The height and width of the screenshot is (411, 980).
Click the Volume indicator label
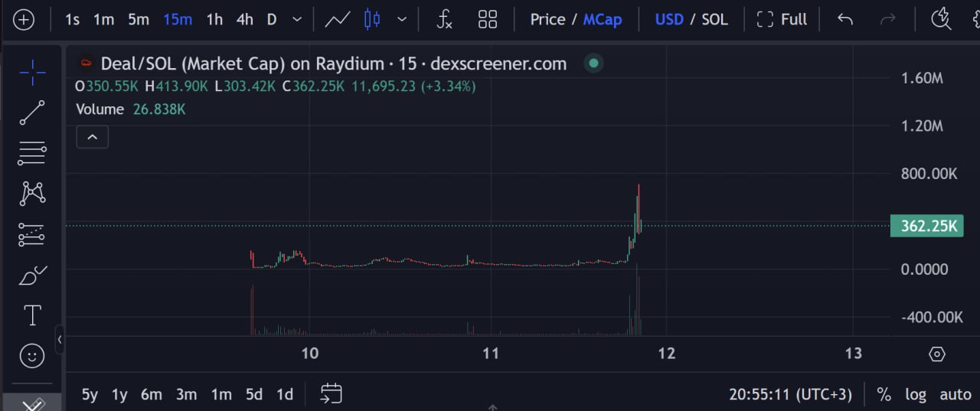[x=100, y=109]
